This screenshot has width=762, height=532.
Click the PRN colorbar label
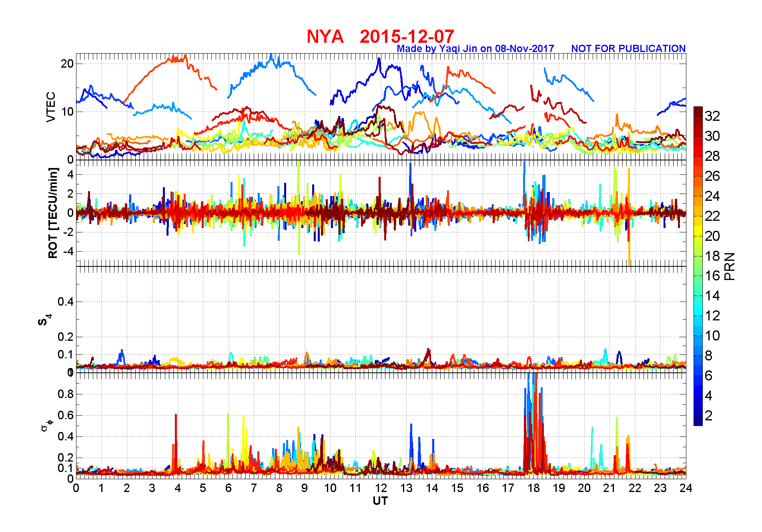point(730,266)
